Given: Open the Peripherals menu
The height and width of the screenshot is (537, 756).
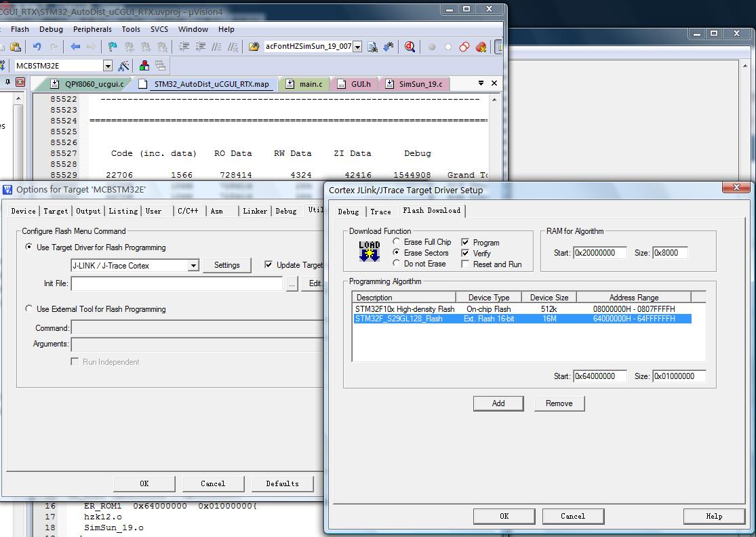Looking at the screenshot, I should (92, 29).
